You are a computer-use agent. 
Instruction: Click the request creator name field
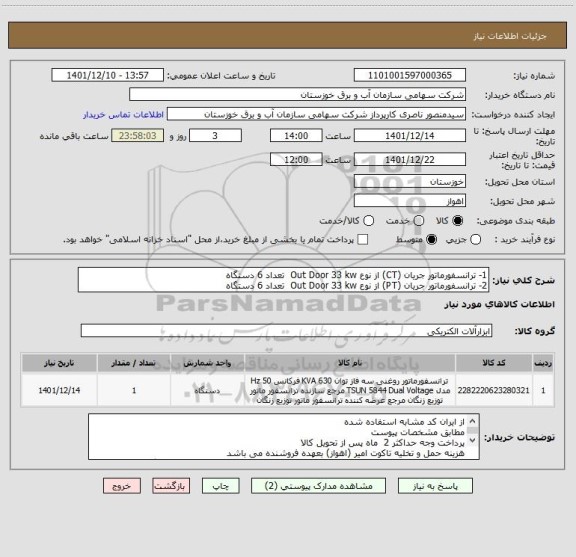[x=316, y=114]
